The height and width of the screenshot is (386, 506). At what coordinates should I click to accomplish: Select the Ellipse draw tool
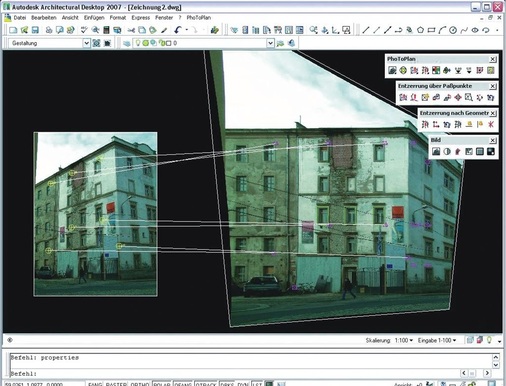(475, 30)
